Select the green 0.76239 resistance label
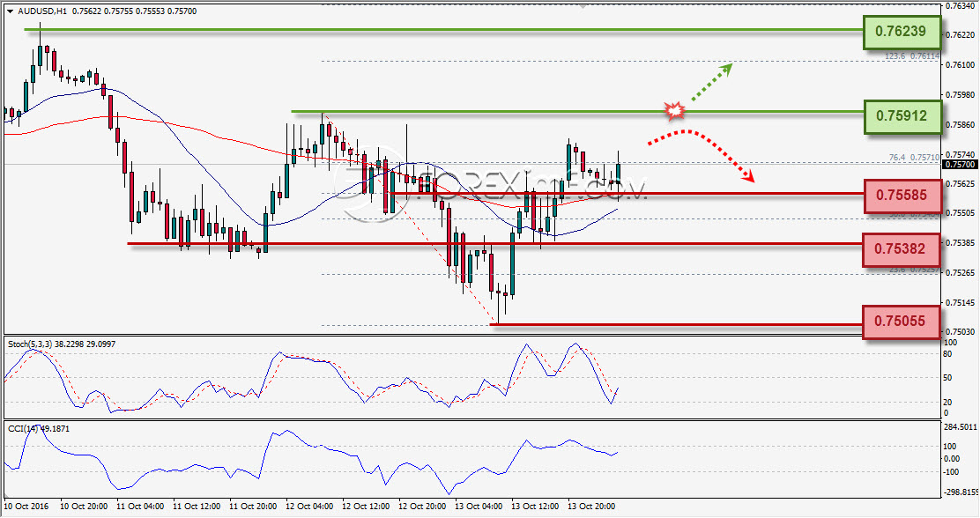Screen dimensions: 980x518 pos(902,31)
